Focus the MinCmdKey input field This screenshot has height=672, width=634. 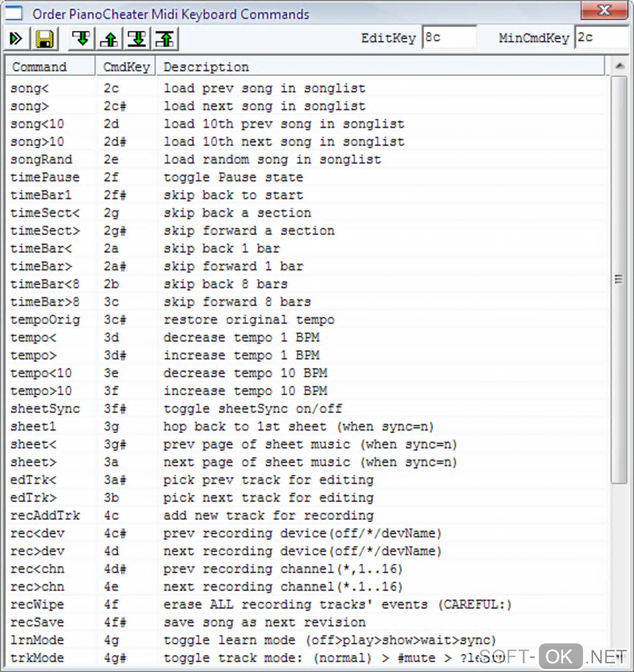603,38
